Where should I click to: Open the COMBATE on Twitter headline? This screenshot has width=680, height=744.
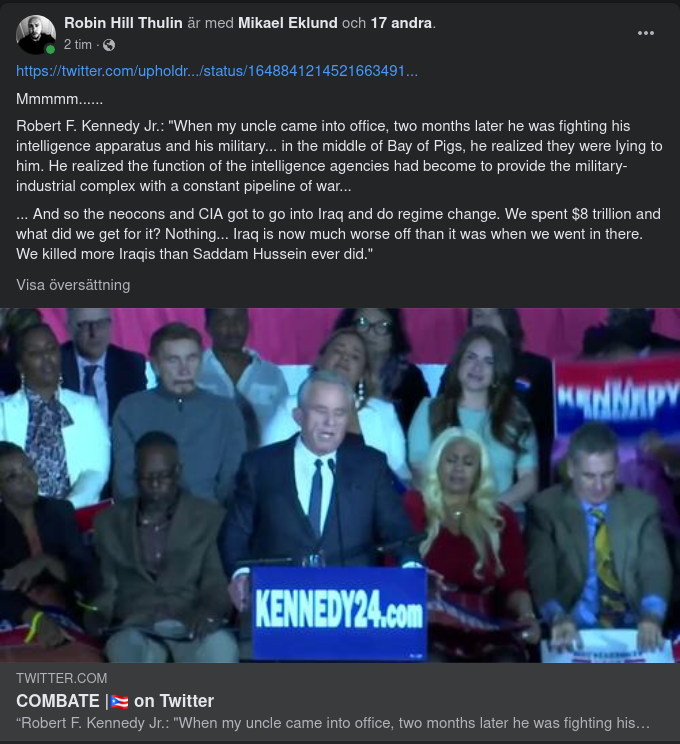tap(115, 701)
